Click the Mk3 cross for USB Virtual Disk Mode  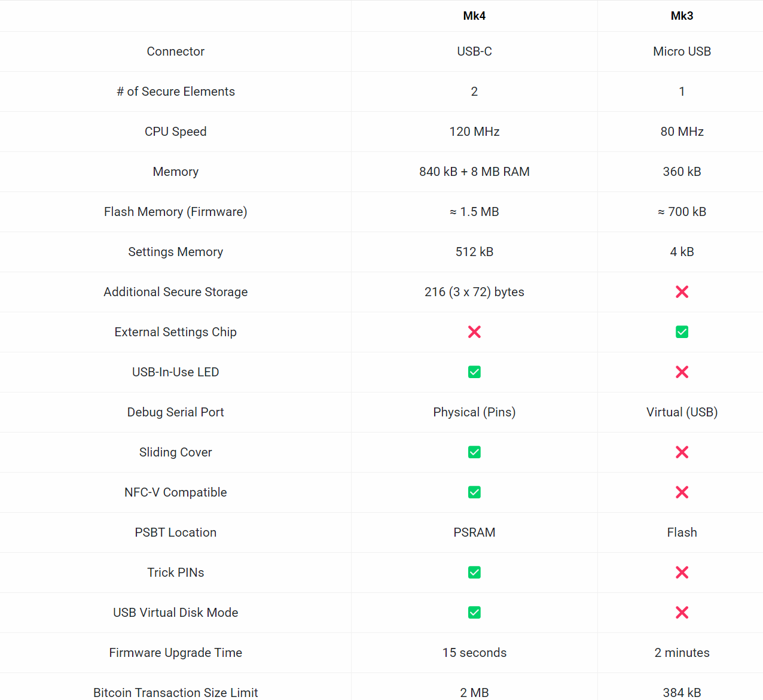click(x=682, y=613)
